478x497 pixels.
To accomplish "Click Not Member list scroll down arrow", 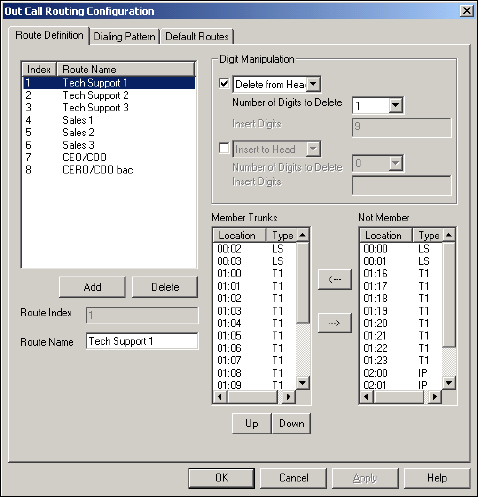I will [x=449, y=383].
